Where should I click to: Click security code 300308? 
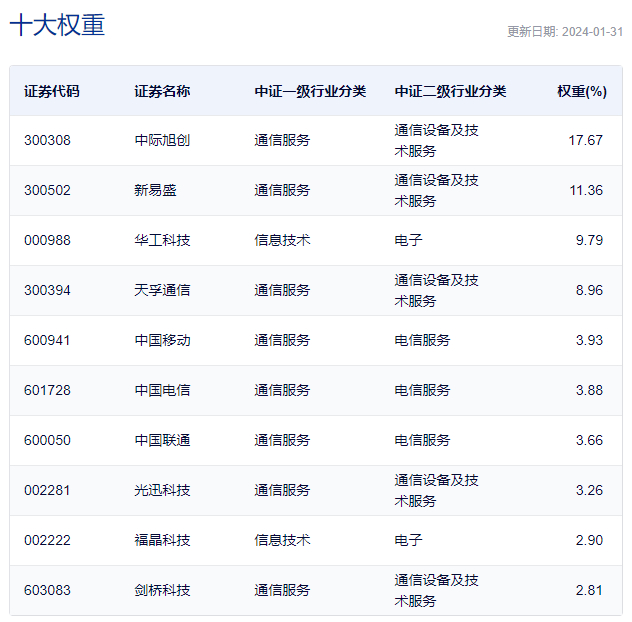coord(47,140)
